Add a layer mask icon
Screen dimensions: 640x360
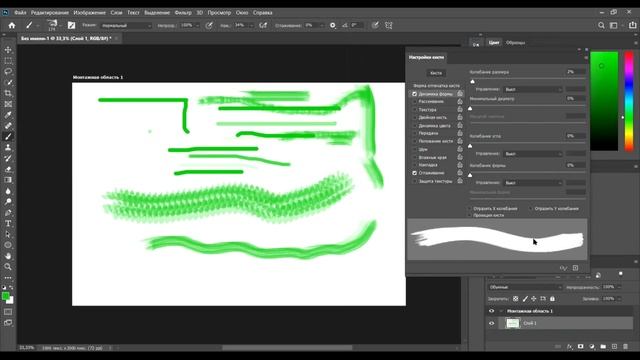tap(580, 347)
